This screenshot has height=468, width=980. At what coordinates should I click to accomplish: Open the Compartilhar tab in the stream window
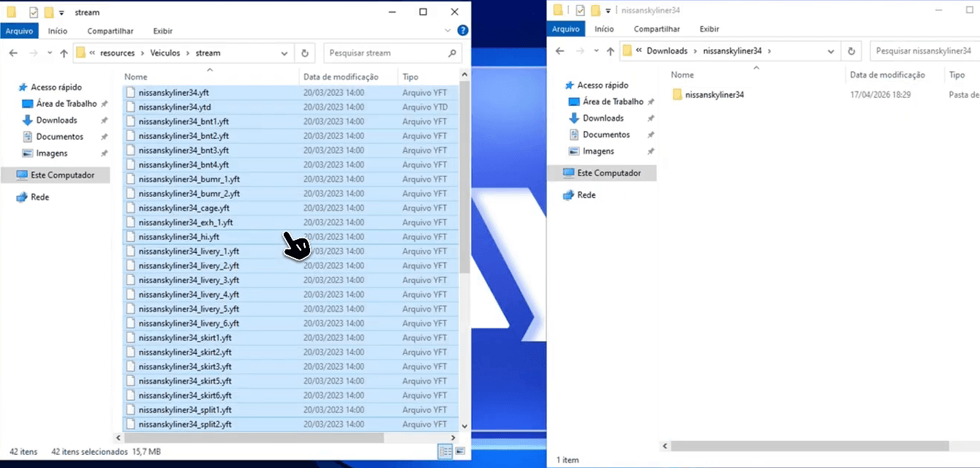(110, 31)
